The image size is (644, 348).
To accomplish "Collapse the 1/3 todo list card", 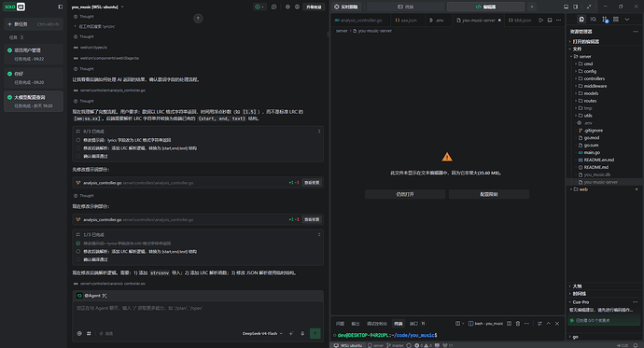I will click(x=319, y=235).
